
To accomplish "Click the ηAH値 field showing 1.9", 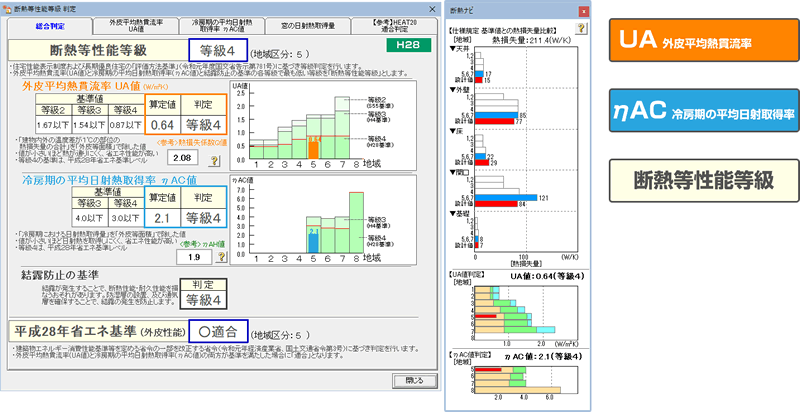I will pyautogui.click(x=194, y=257).
